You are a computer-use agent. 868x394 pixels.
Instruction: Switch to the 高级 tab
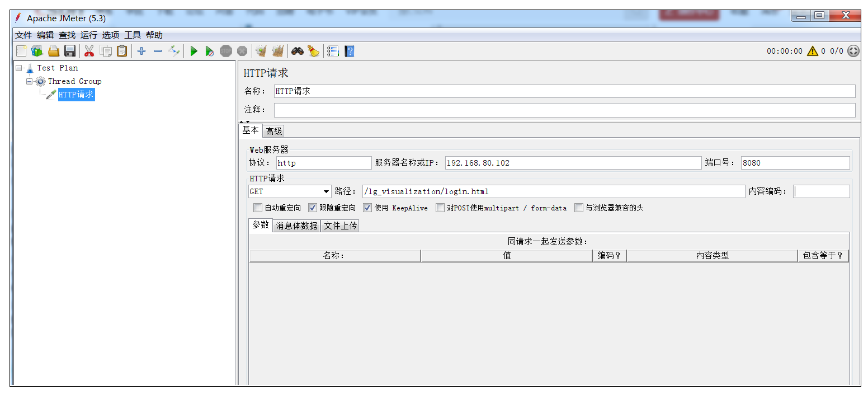(x=274, y=131)
